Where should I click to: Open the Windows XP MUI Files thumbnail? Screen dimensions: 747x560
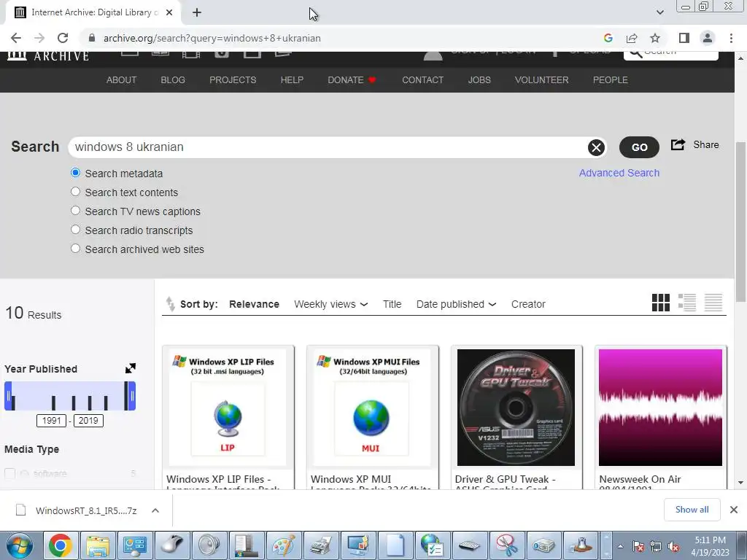pyautogui.click(x=372, y=408)
